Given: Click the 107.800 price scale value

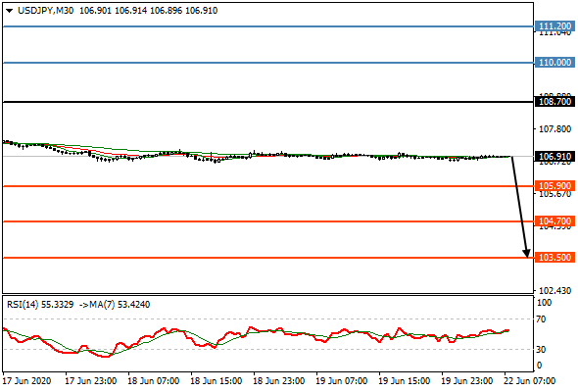Looking at the screenshot, I should point(554,129).
